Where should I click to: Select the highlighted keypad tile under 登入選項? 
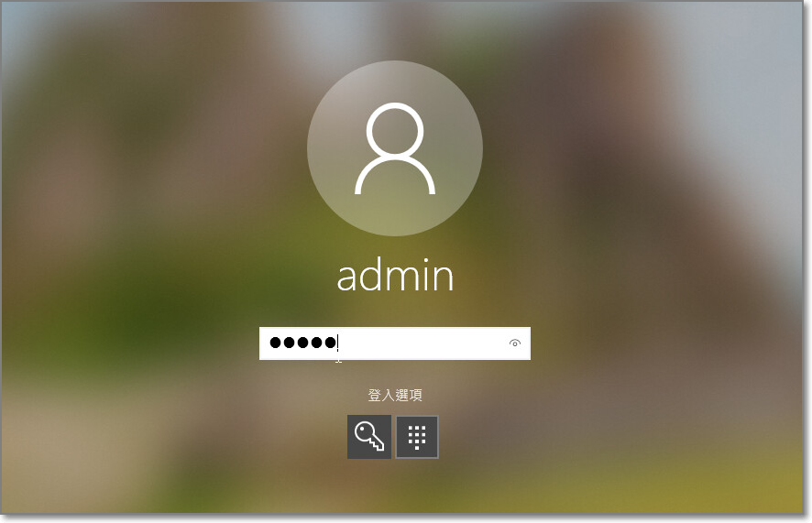click(x=417, y=437)
